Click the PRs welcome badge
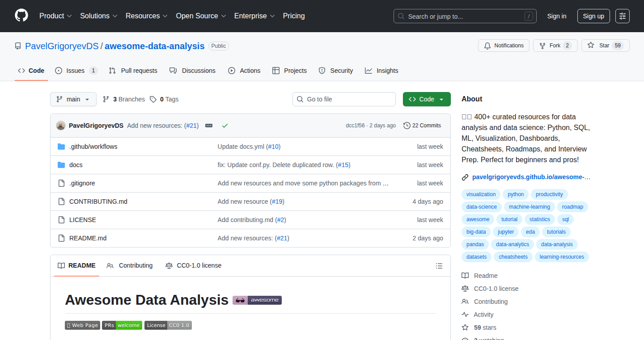This screenshot has width=644, height=340. (122, 325)
